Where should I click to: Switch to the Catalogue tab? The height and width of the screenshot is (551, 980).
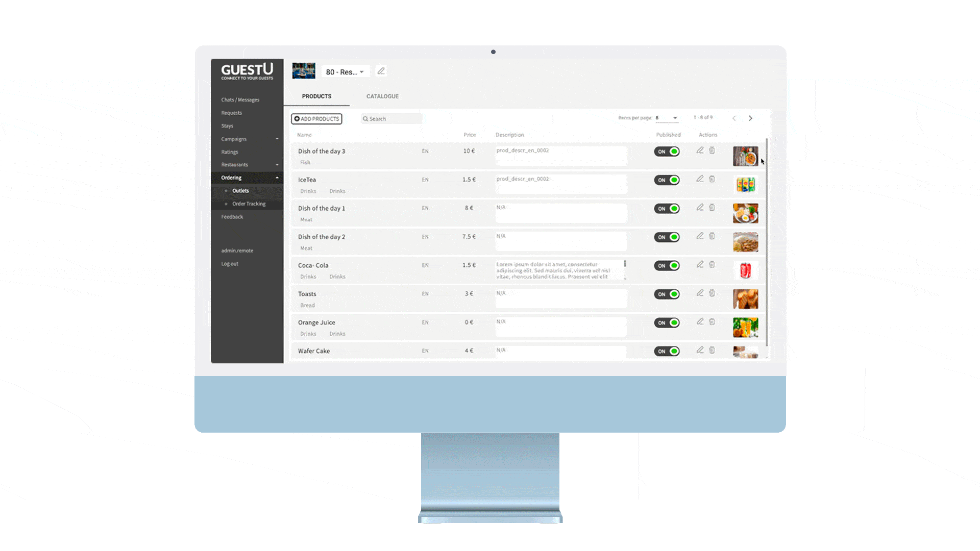(x=382, y=96)
